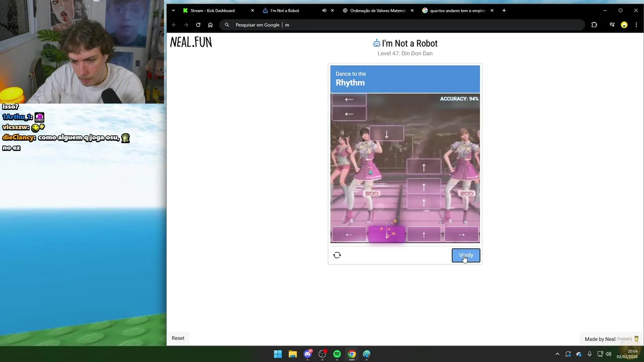Open the NEAL.FUN home logo
Viewport: 644px width, 362px height.
coord(191,43)
